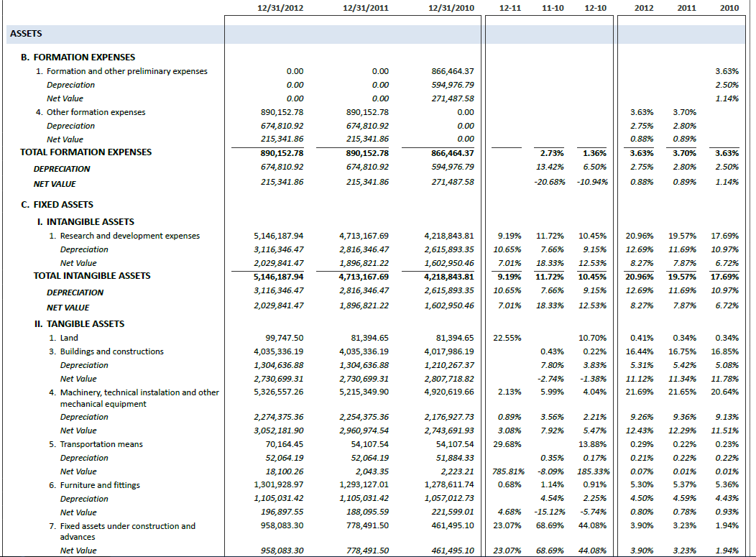This screenshot has height=557, width=756.
Task: Select the B. FORMATION EXPENSES heading
Action: pyautogui.click(x=78, y=57)
